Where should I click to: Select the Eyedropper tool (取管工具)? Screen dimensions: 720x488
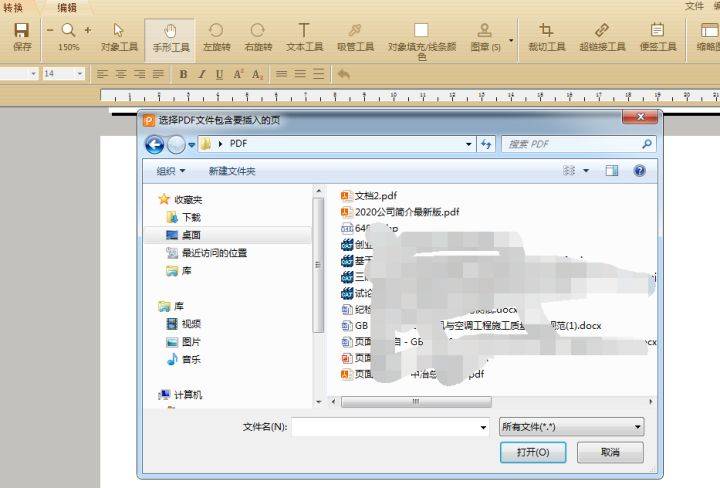pos(355,37)
